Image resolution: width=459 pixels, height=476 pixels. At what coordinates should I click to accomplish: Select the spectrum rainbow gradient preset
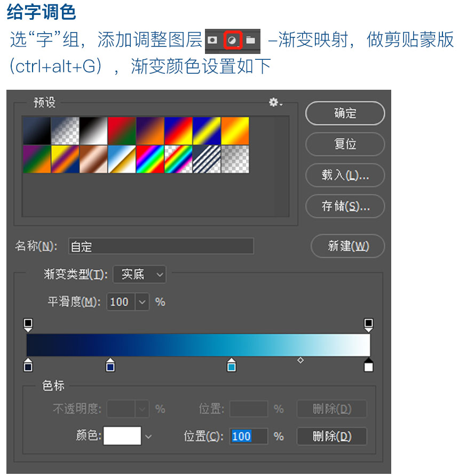(x=150, y=159)
